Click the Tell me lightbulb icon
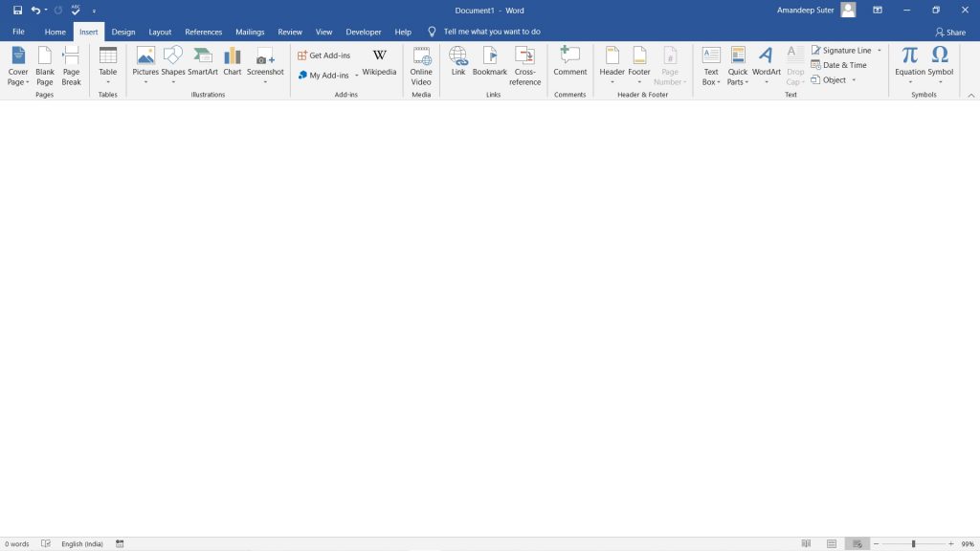The width and height of the screenshot is (980, 551). point(432,32)
